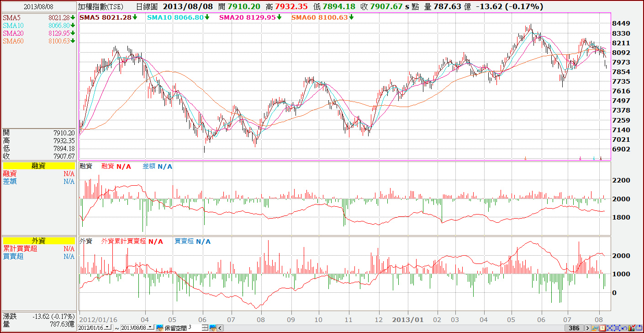Image resolution: width=644 pixels, height=333 pixels.
Task: Click 累計買賣超 row in left panel
Action: click(38, 248)
